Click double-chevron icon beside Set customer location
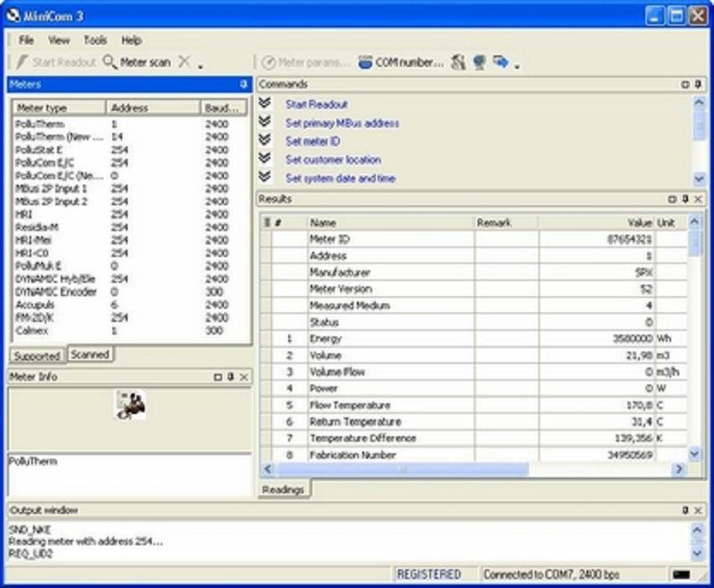 pos(265,159)
